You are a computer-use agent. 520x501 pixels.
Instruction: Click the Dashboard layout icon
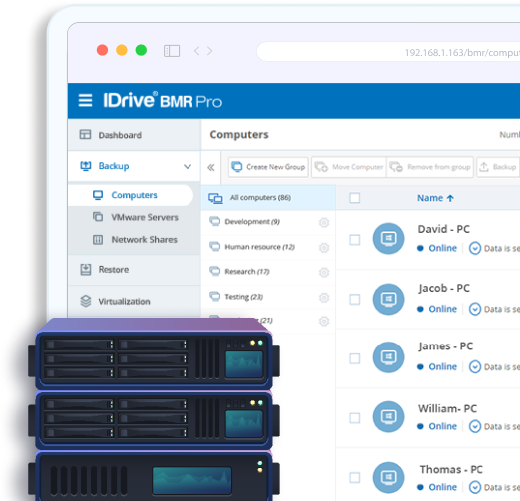tap(85, 134)
